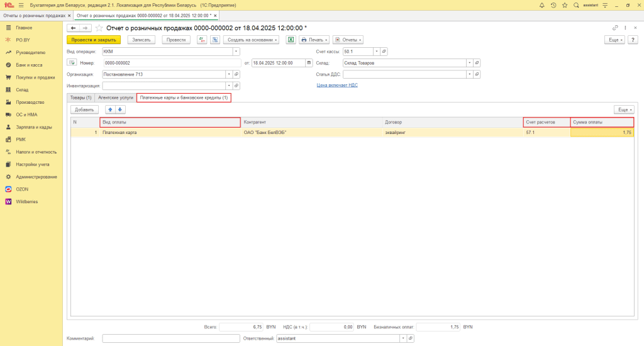644x346 pixels.
Task: Open the table's Еще menu
Action: pos(625,109)
